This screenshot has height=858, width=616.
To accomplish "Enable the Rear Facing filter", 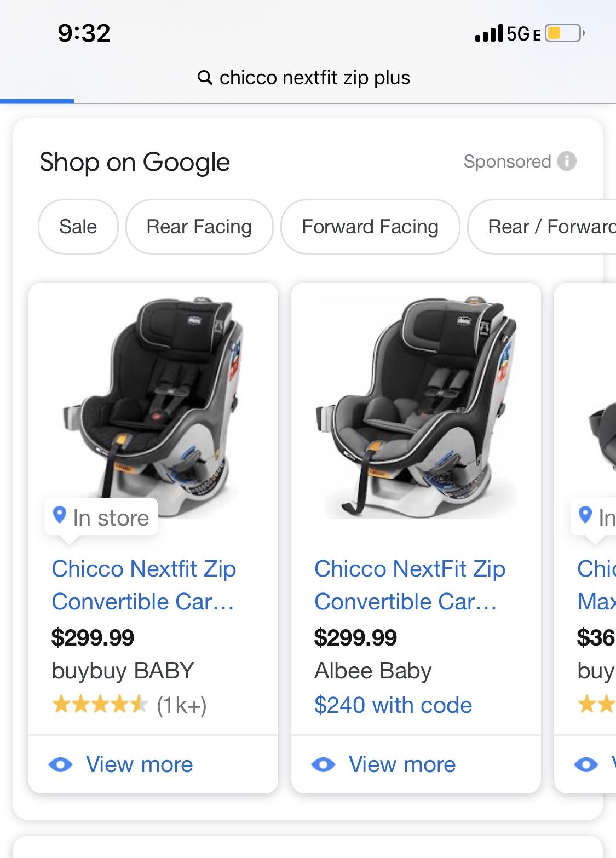I will click(199, 227).
